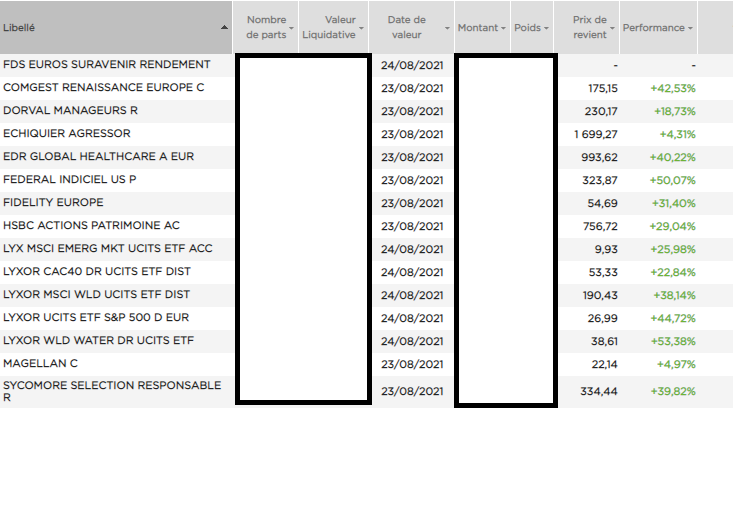Click cost price 334,44

point(599,391)
